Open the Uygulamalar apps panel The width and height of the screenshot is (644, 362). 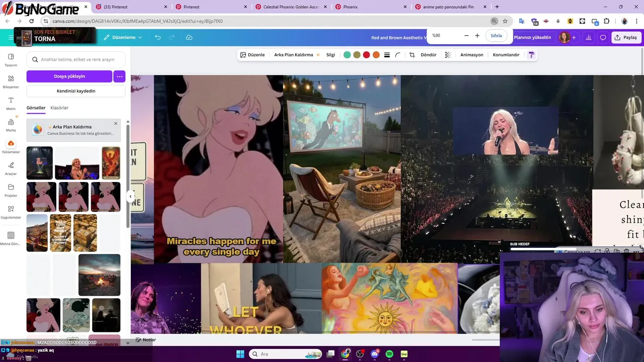pyautogui.click(x=11, y=212)
